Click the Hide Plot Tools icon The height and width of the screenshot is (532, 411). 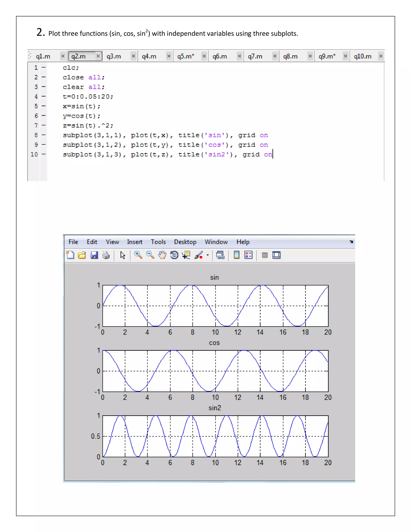(x=265, y=255)
